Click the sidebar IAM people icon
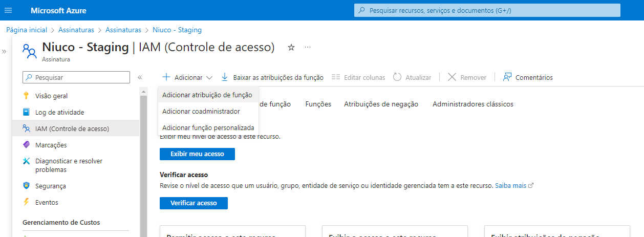Screen dimensions: 644x237 27,128
